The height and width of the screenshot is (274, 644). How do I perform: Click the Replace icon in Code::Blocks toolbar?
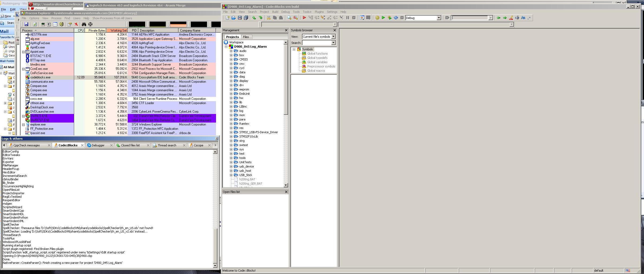point(295,18)
